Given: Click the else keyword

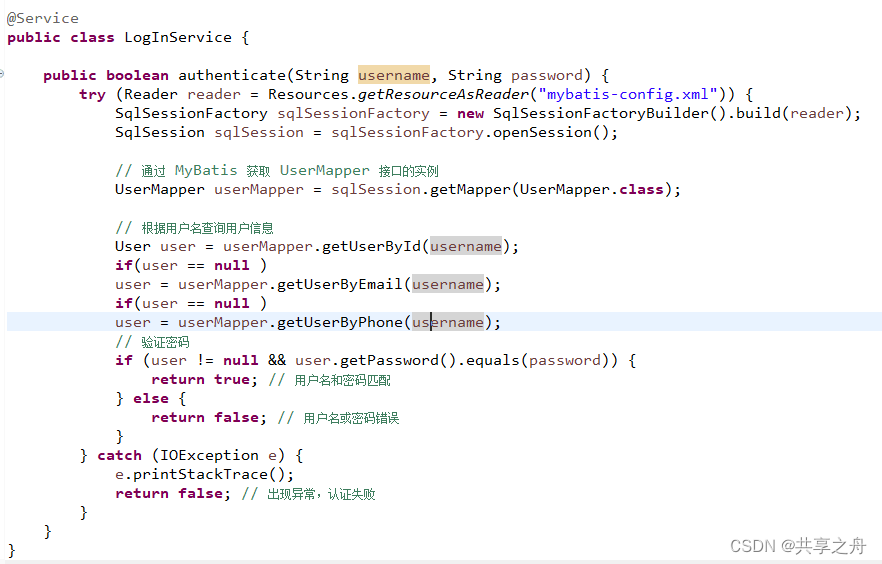Looking at the screenshot, I should pyautogui.click(x=151, y=399).
